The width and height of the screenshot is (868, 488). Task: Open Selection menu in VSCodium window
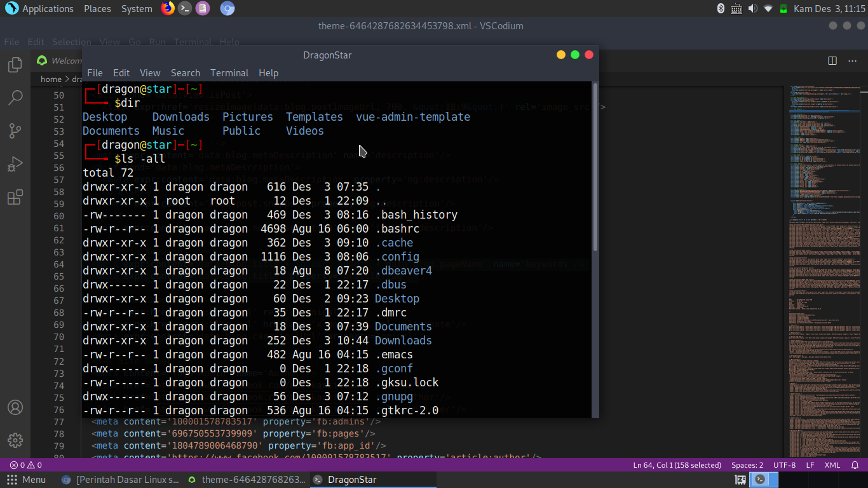(72, 42)
